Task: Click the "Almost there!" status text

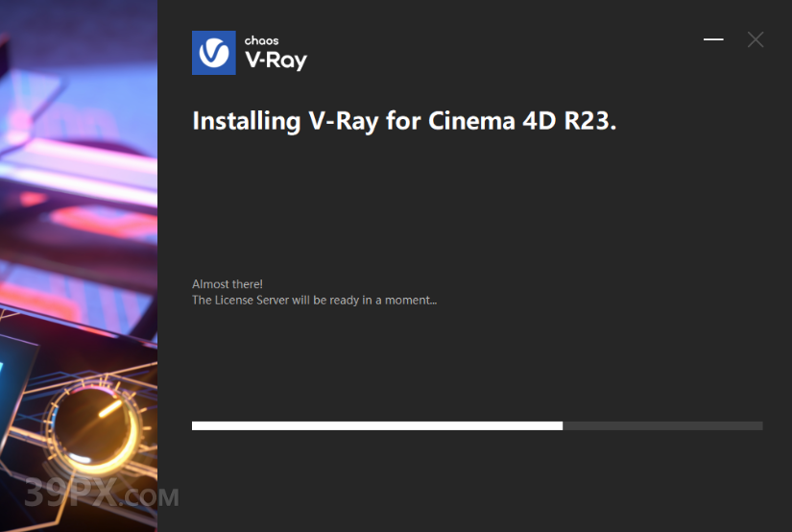Action: pos(228,284)
